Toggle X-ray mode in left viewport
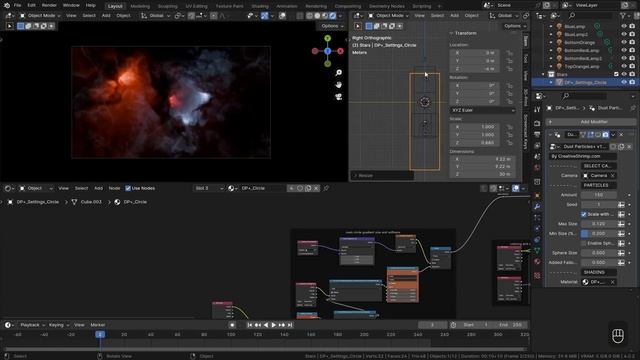 coord(300,16)
